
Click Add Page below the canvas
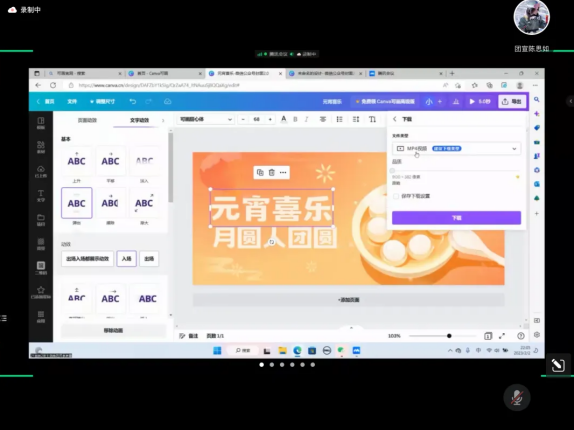348,300
